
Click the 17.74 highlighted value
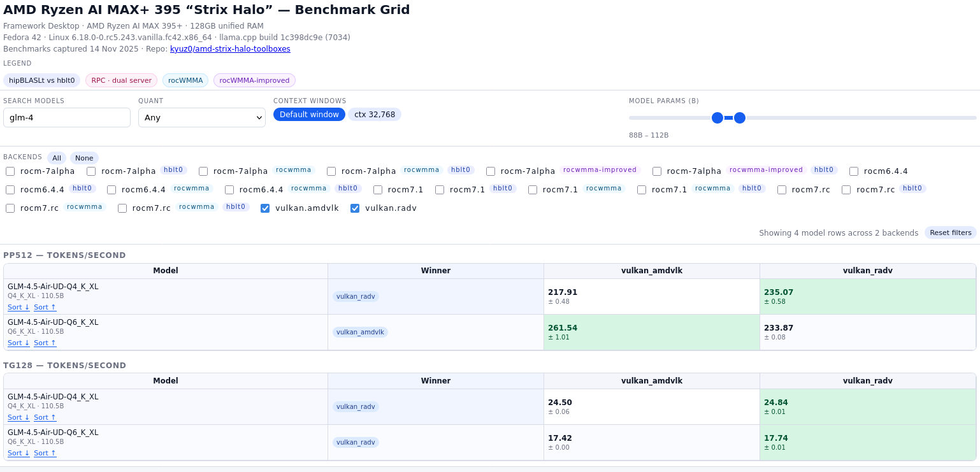[776, 438]
